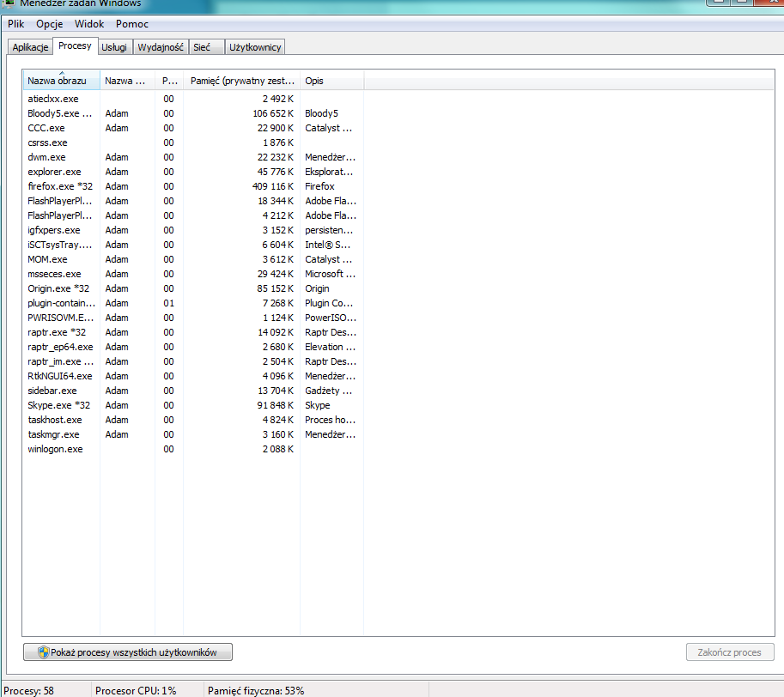Click the Proces ho... description cell

(x=330, y=420)
